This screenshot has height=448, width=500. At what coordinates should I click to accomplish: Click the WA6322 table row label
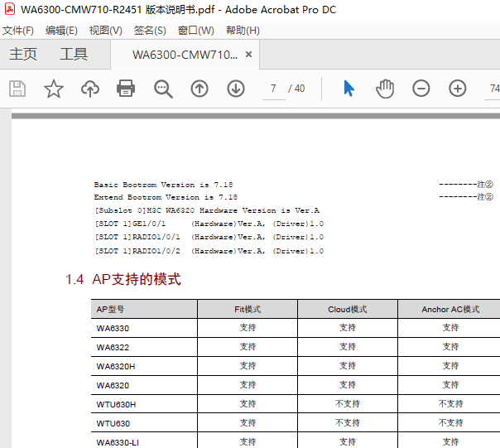click(113, 348)
